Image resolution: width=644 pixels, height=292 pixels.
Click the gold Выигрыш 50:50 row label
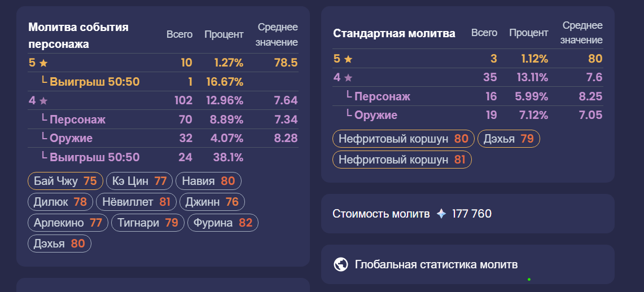click(94, 82)
